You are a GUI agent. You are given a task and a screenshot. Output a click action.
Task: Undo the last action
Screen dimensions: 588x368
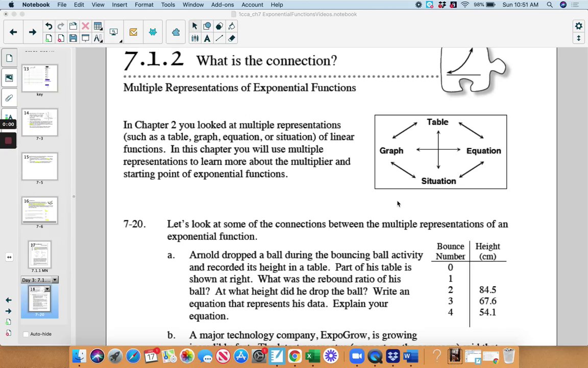click(48, 26)
